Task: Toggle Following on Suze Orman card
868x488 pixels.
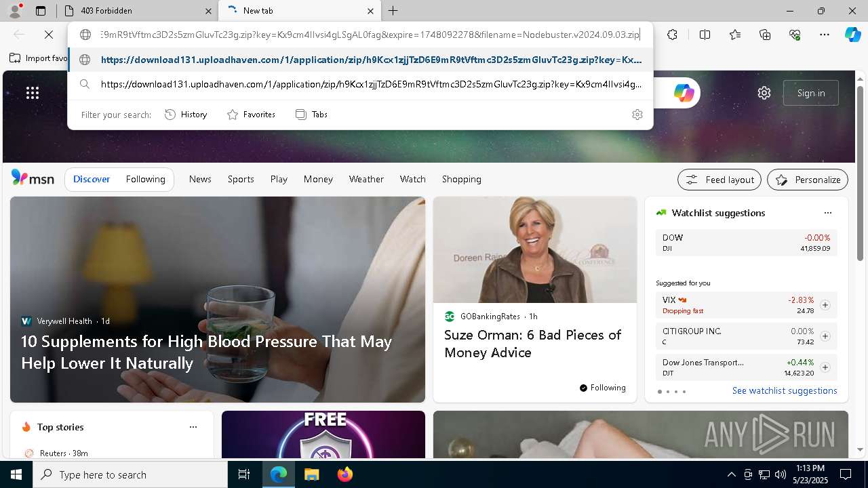Action: pyautogui.click(x=602, y=388)
